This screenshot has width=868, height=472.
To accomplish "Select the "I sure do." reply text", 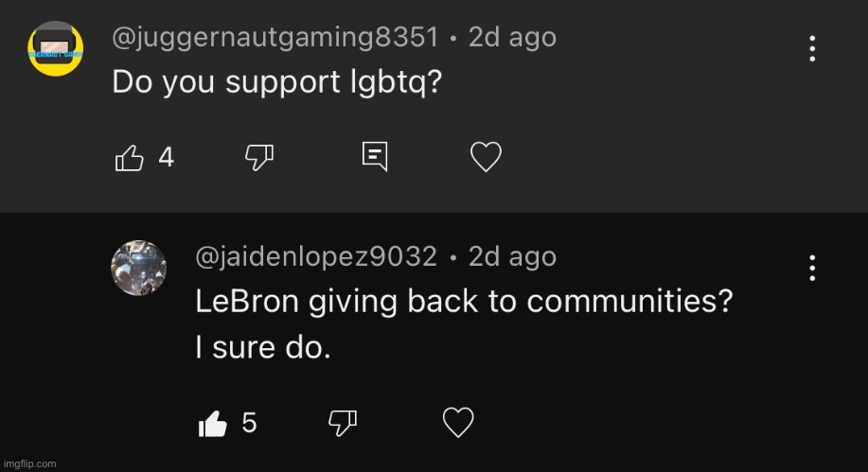I will point(263,348).
